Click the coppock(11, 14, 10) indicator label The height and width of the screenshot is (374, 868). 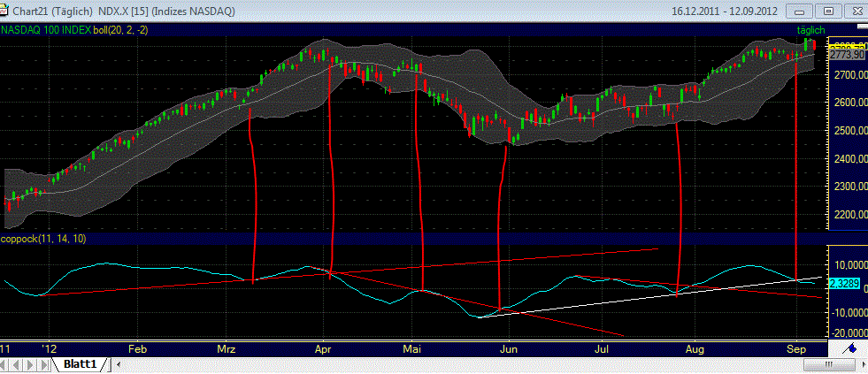[x=42, y=239]
